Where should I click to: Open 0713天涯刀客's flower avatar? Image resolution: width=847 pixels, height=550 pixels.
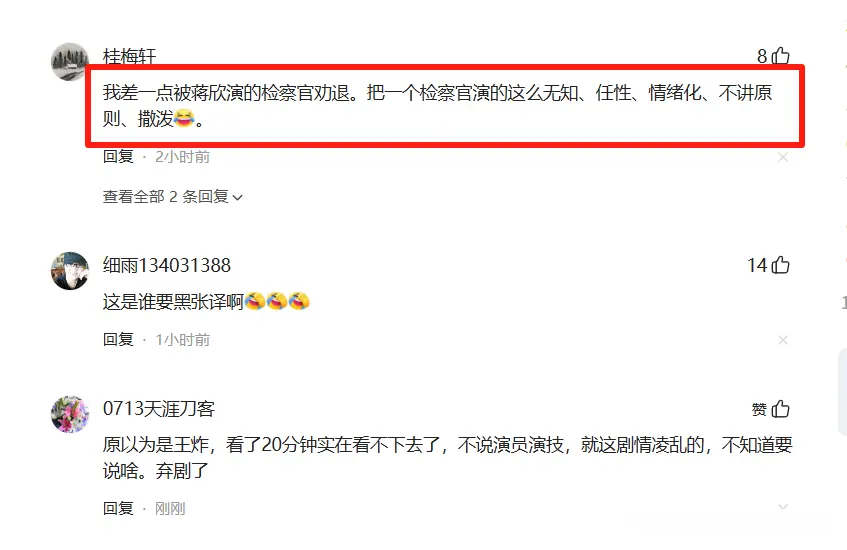tap(70, 414)
